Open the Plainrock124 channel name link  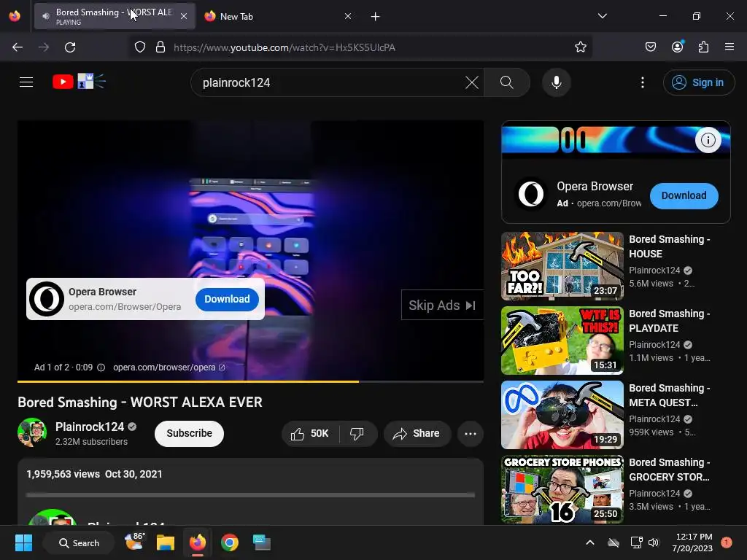(90, 427)
